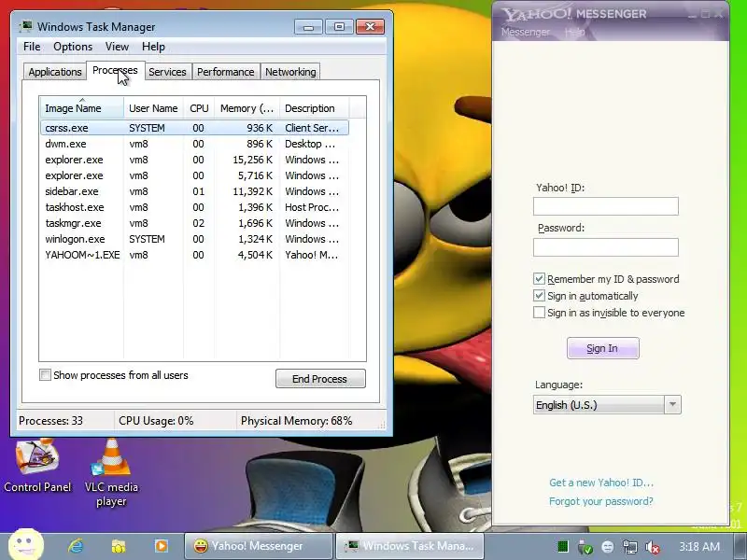Open the File menu in Task Manager
Viewport: 747px width, 560px height.
32,47
